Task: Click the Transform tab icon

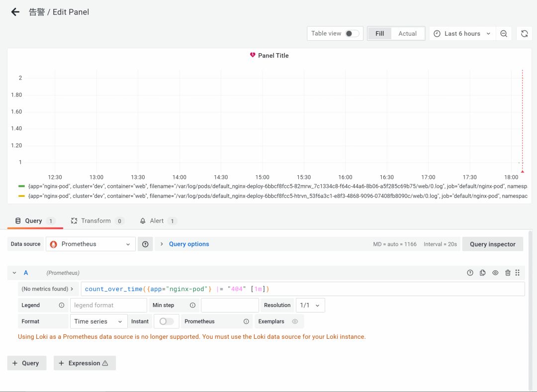Action: (x=74, y=221)
